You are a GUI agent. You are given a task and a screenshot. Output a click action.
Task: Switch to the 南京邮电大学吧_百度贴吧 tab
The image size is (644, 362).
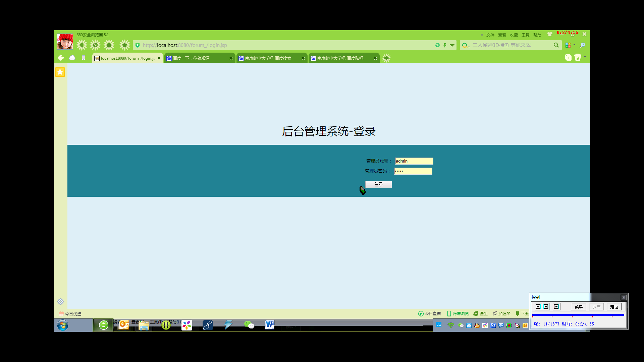(x=344, y=58)
